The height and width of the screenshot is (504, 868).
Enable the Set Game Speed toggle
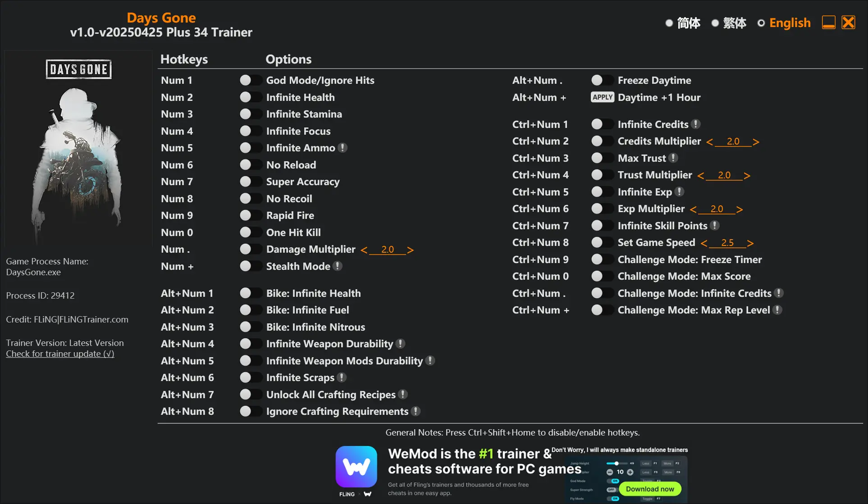click(x=602, y=242)
